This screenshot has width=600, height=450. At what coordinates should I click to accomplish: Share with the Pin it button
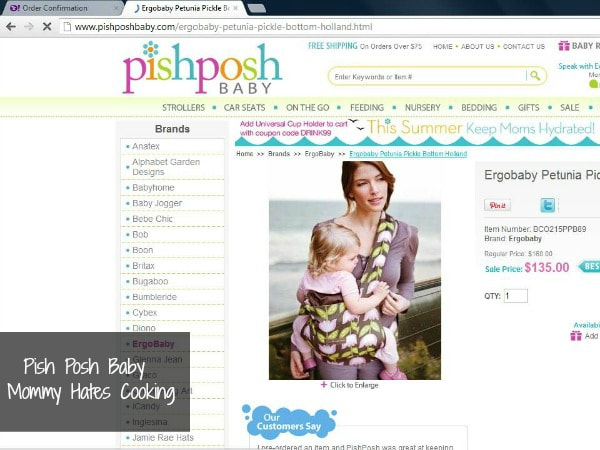tap(497, 205)
